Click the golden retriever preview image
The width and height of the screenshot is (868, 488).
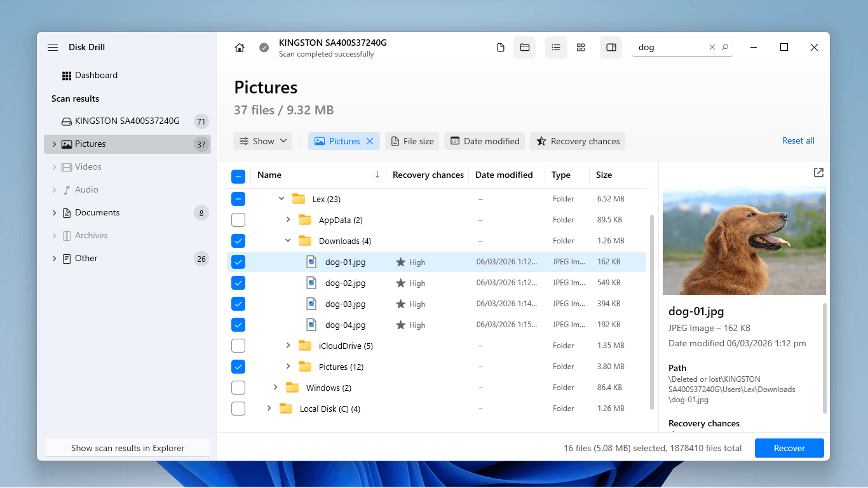(x=744, y=240)
